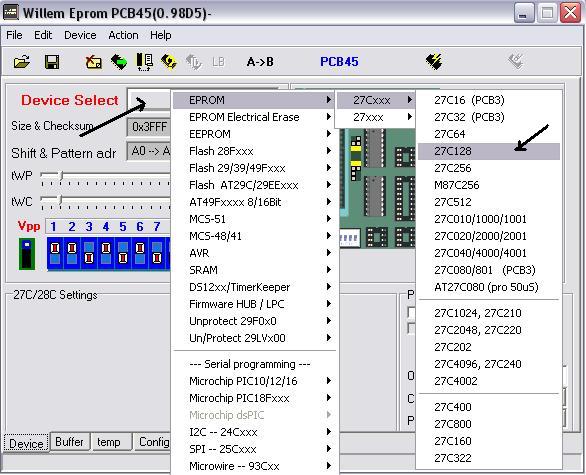
Task: Click the yellow lightning program chip icon
Action: pyautogui.click(x=434, y=62)
